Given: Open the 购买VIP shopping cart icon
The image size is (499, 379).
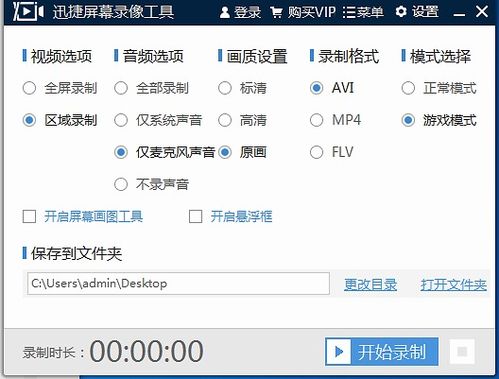Looking at the screenshot, I should 276,13.
